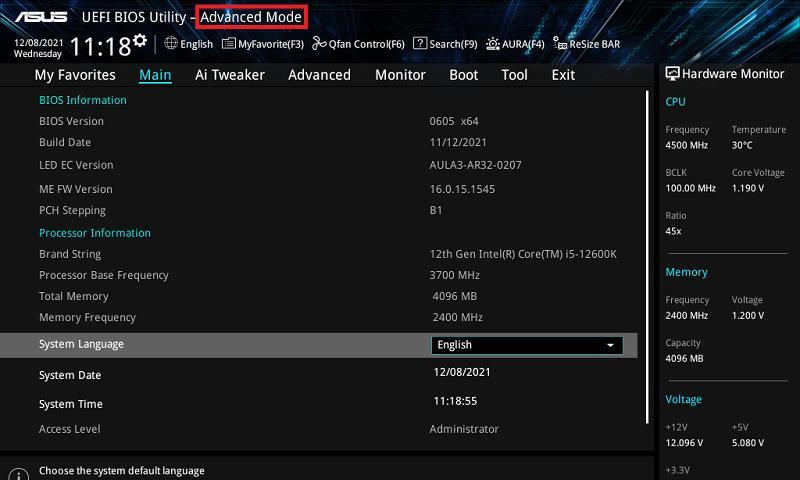
Task: Open date and time settings gear icon
Action: pyautogui.click(x=140, y=40)
